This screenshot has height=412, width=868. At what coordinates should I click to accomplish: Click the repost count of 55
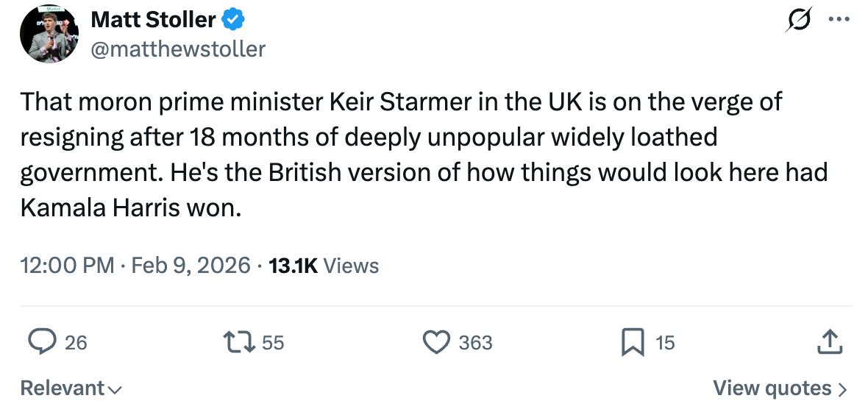tap(273, 343)
